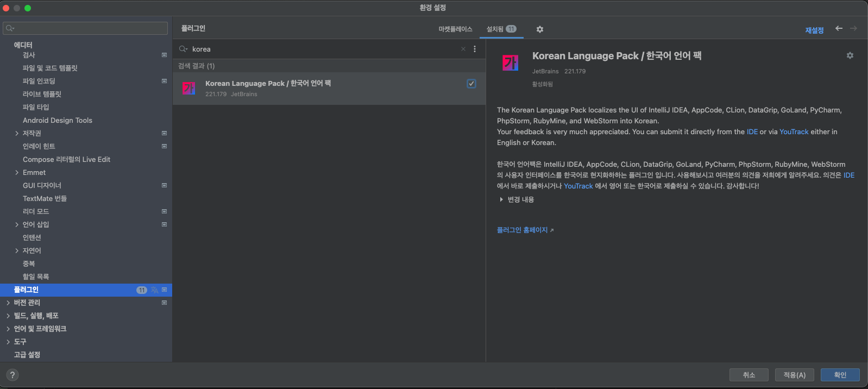Screen dimensions: 868x389
Task: Expand the 자연어 tree node
Action: click(17, 250)
